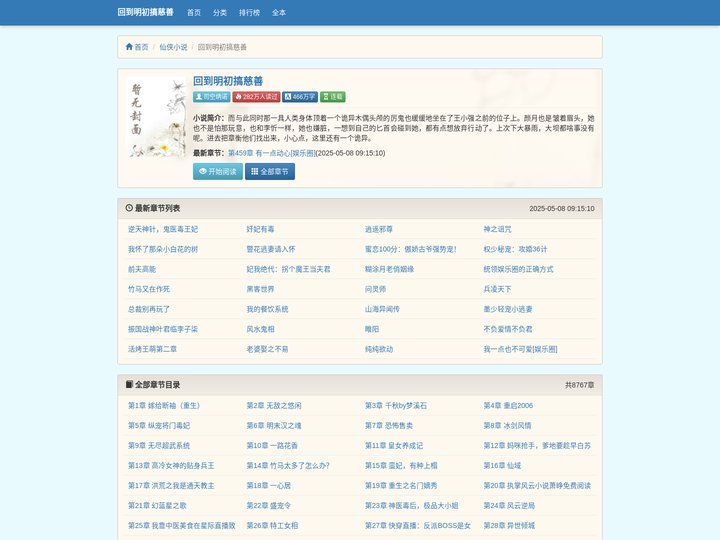Open 山海异闻传 link
The width and height of the screenshot is (720, 540).
click(382, 309)
